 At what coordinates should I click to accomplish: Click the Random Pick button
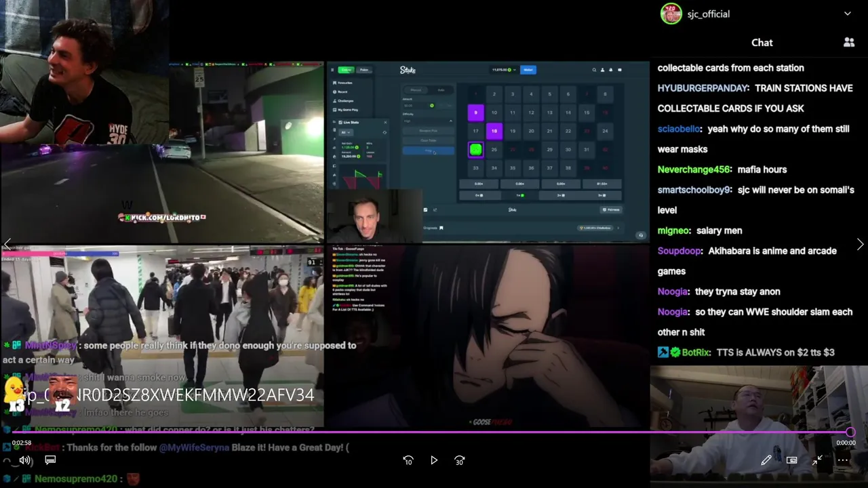[428, 131]
